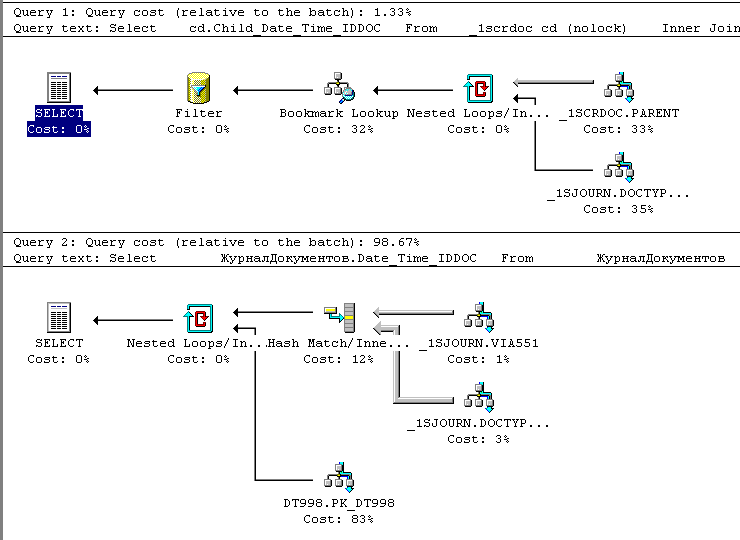Select the Hash Match operator icon
Image resolution: width=740 pixels, height=540 pixels.
coord(339,319)
